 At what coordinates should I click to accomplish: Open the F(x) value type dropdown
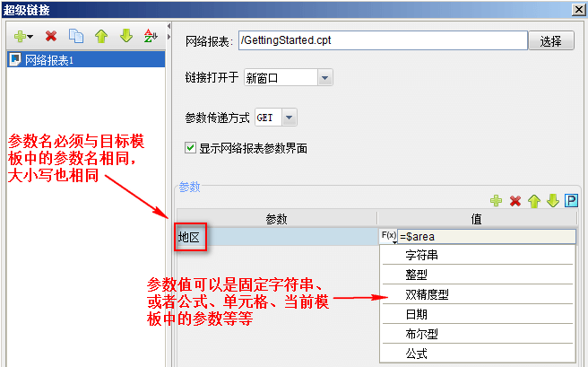[x=388, y=236]
